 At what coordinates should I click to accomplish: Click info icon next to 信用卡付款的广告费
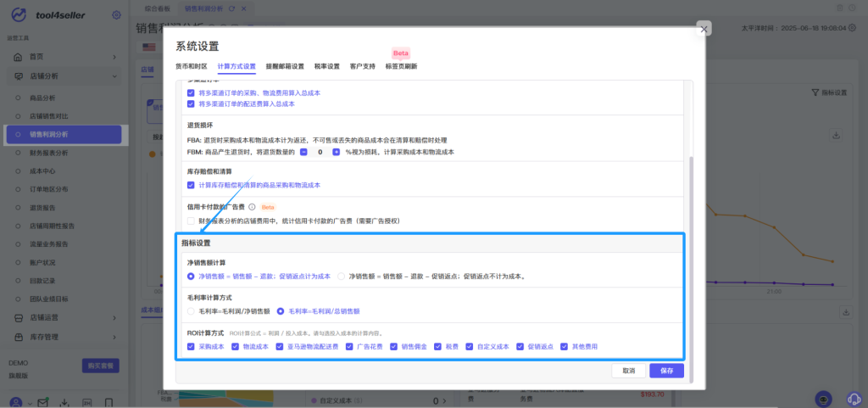[x=251, y=207]
